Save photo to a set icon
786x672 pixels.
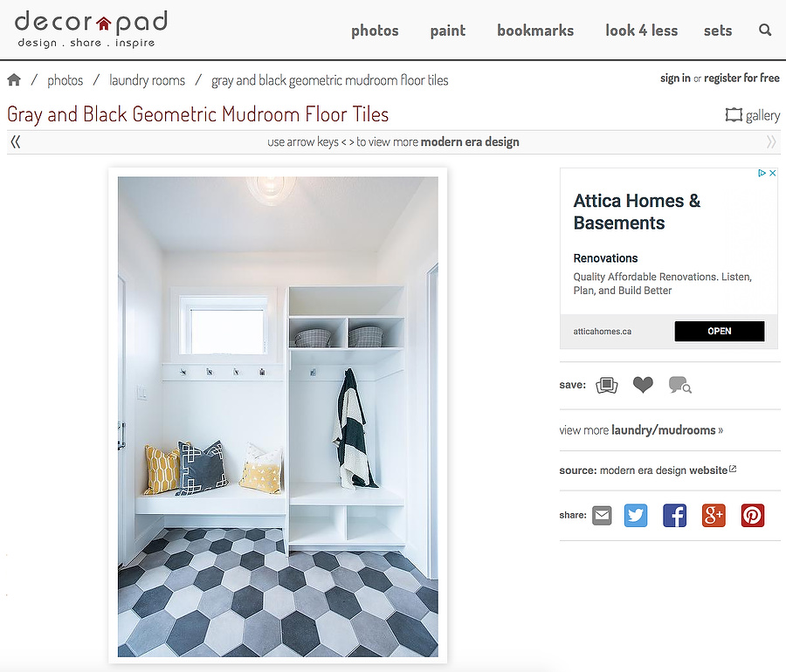click(x=607, y=385)
